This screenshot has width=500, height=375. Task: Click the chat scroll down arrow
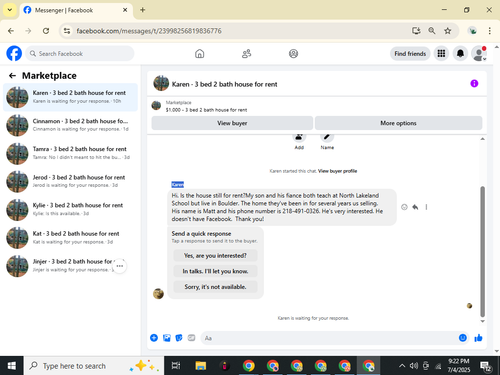pyautogui.click(x=482, y=321)
